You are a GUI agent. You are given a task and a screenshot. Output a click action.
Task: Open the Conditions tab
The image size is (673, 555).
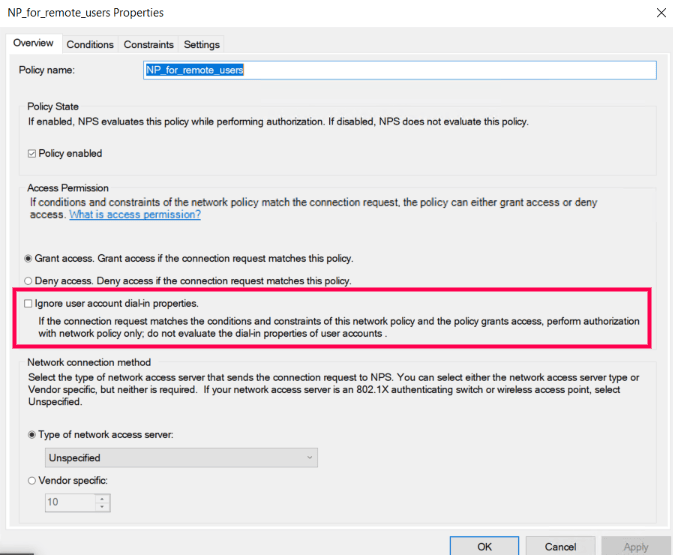click(x=90, y=45)
